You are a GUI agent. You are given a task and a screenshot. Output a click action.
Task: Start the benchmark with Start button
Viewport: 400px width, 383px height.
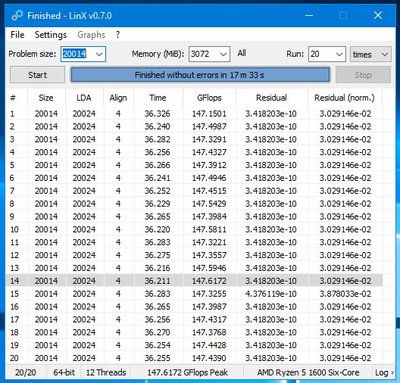(x=37, y=75)
